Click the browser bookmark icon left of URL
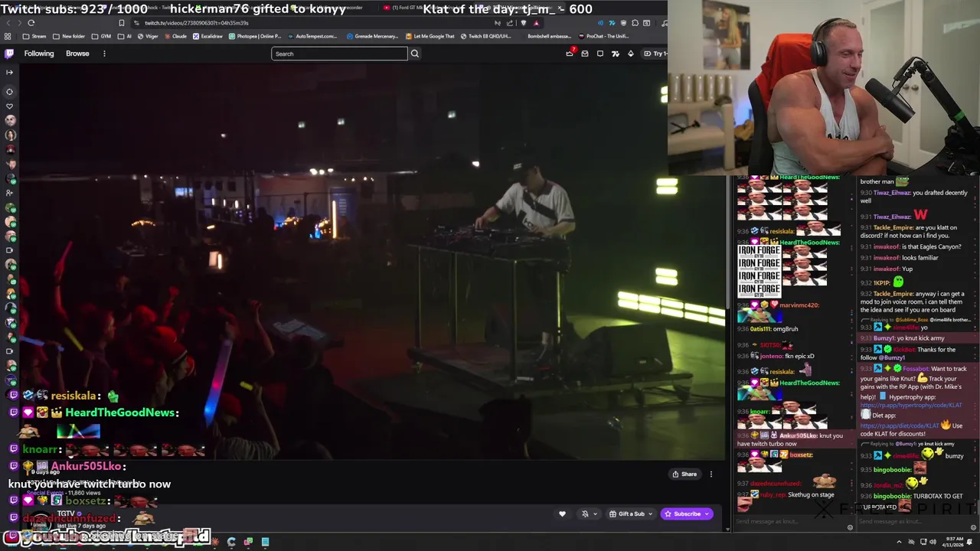This screenshot has height=551, width=980. click(x=121, y=23)
